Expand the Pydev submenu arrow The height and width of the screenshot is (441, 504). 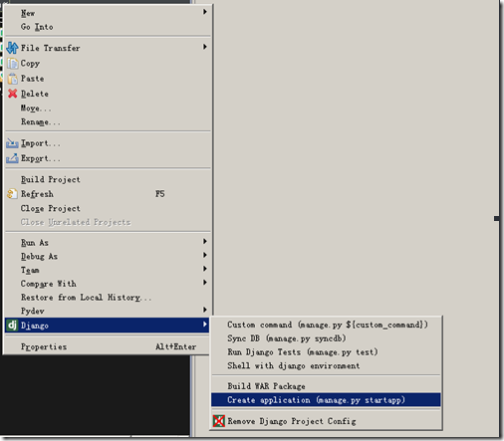pos(205,310)
